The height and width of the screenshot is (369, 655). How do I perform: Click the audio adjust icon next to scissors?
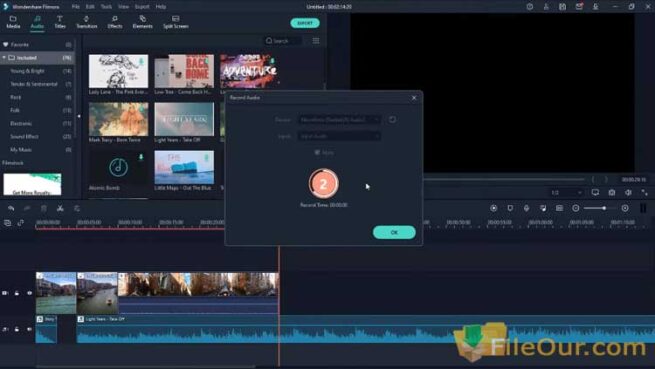pos(77,208)
